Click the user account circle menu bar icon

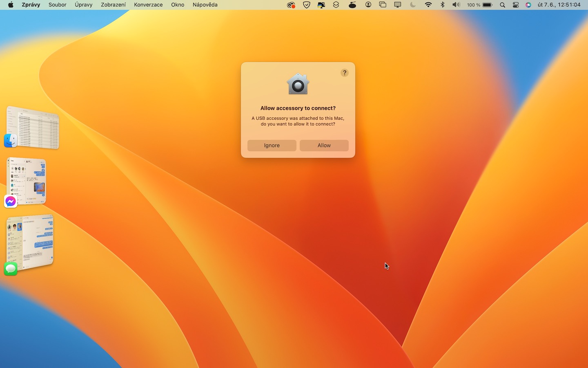[368, 5]
